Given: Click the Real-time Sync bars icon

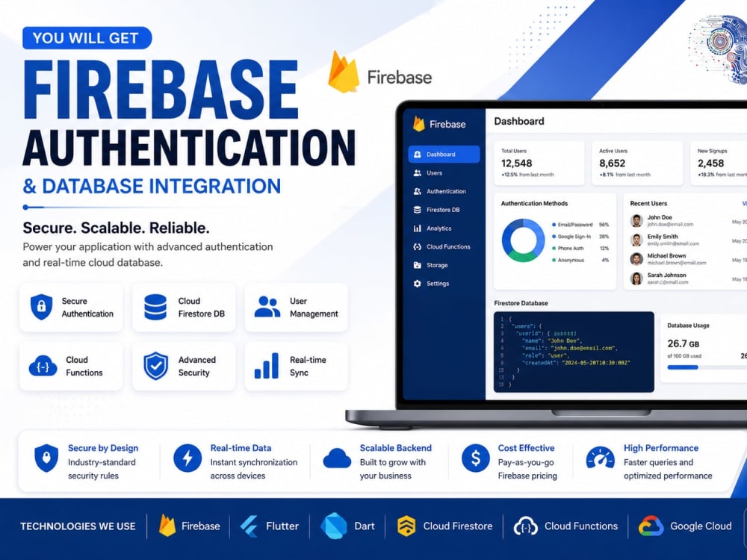Looking at the screenshot, I should coord(267,366).
